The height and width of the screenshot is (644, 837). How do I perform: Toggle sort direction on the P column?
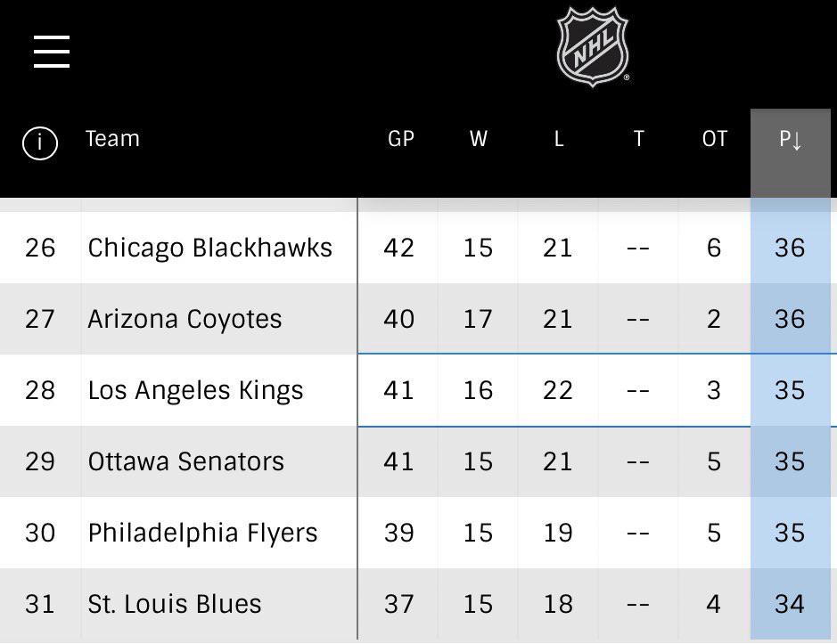tap(792, 139)
